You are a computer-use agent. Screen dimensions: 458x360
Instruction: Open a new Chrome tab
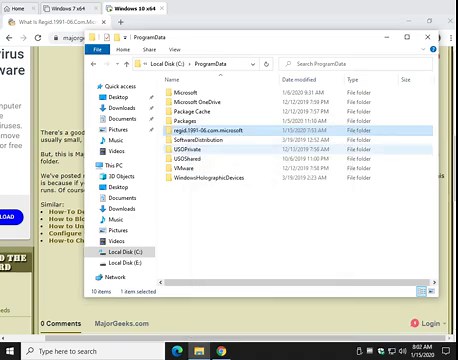pos(121,22)
